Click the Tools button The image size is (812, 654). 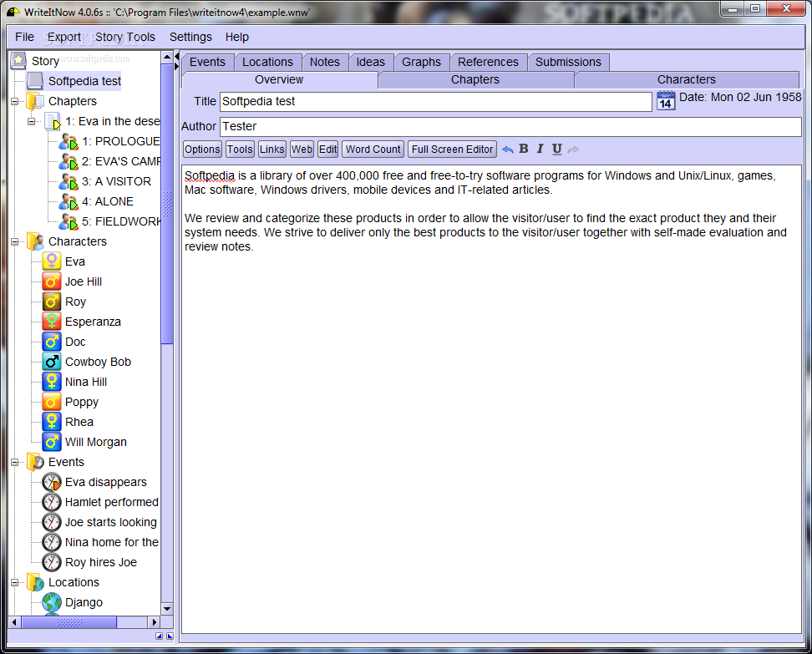pos(240,150)
